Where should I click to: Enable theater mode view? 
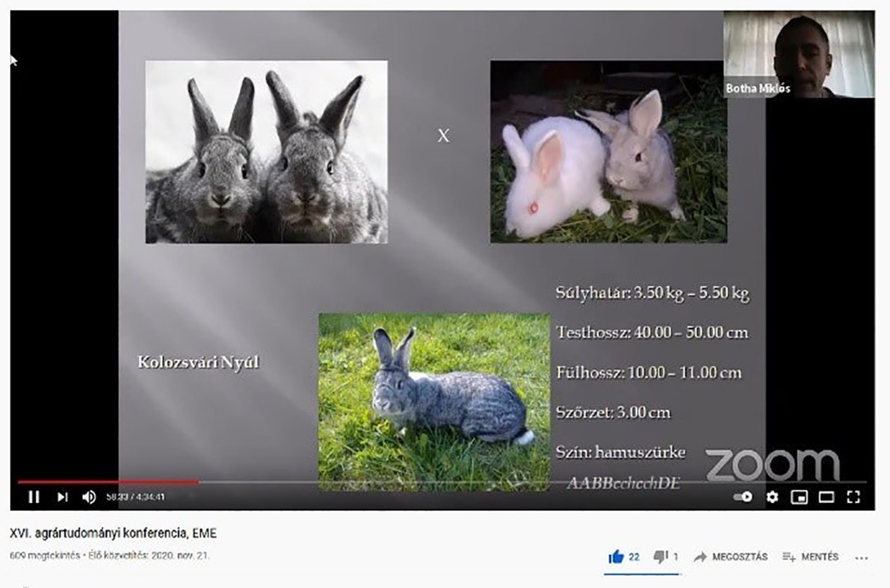[x=826, y=497]
